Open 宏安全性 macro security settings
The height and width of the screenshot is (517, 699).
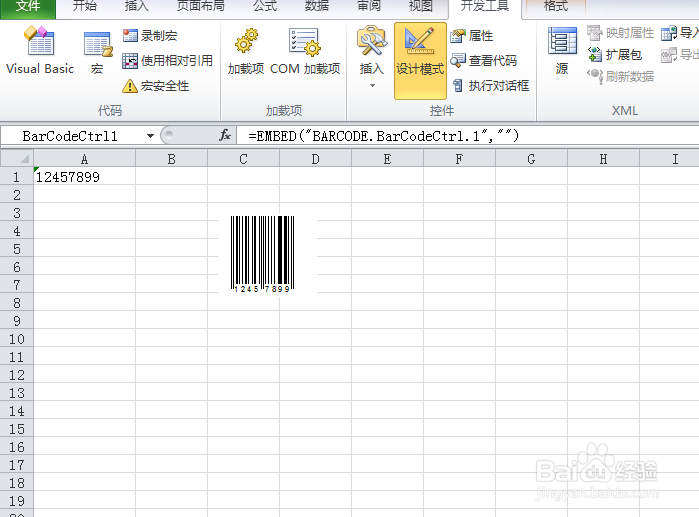point(156,86)
